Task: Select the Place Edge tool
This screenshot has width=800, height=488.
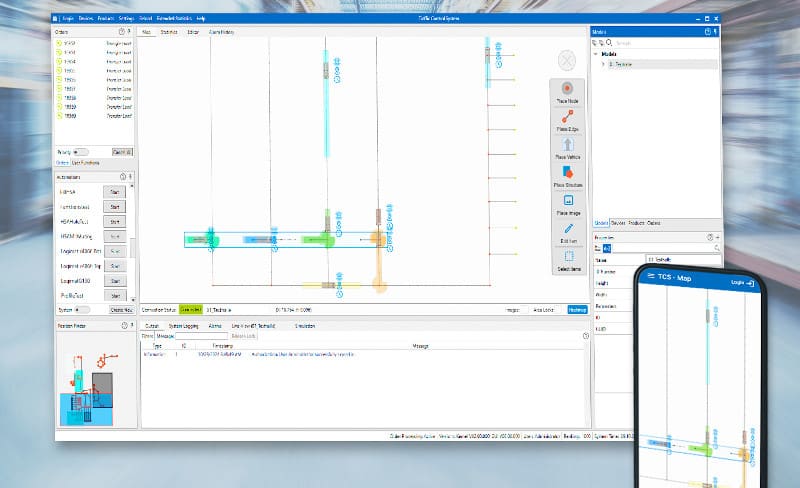Action: (568, 120)
